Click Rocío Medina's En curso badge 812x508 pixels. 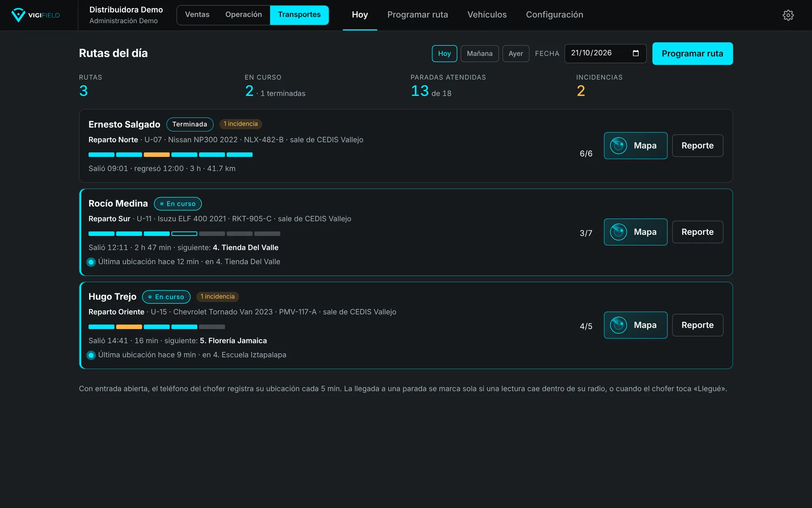(178, 204)
